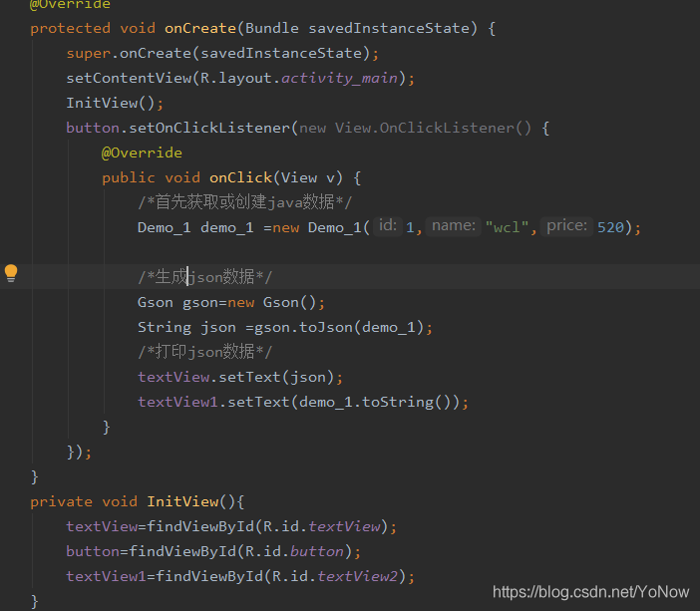Screen dimensions: 700x611
Task: Click onCreate method name in declaration
Action: pos(200,29)
